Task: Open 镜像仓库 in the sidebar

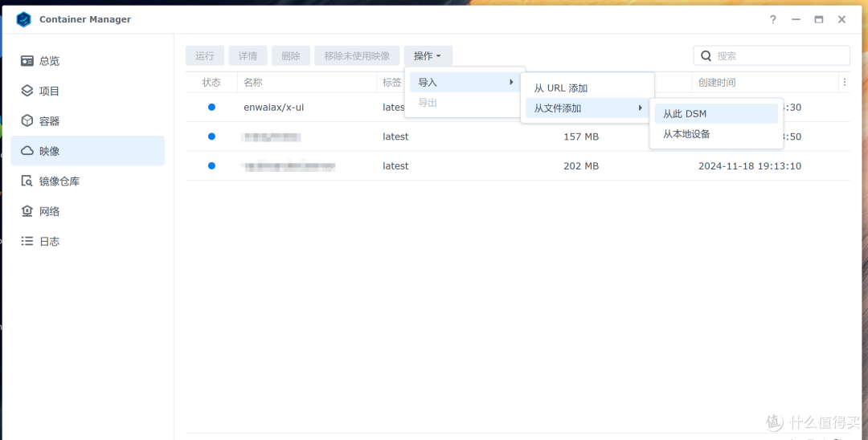Action: tap(88, 181)
